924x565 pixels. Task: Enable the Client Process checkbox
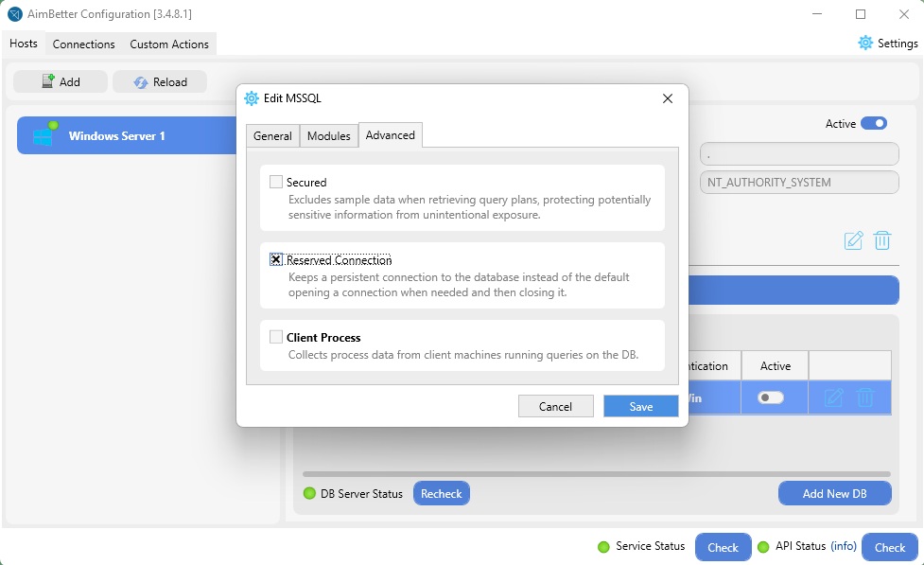click(276, 337)
